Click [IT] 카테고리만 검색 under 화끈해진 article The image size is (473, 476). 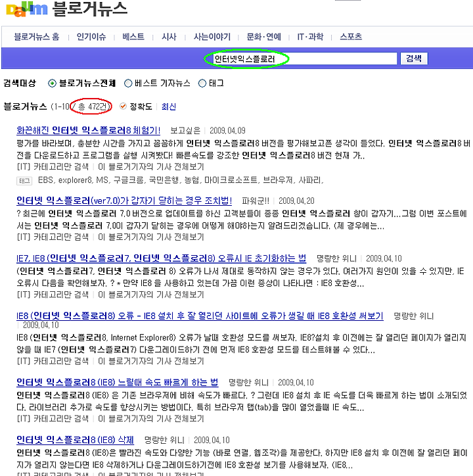[x=53, y=166]
